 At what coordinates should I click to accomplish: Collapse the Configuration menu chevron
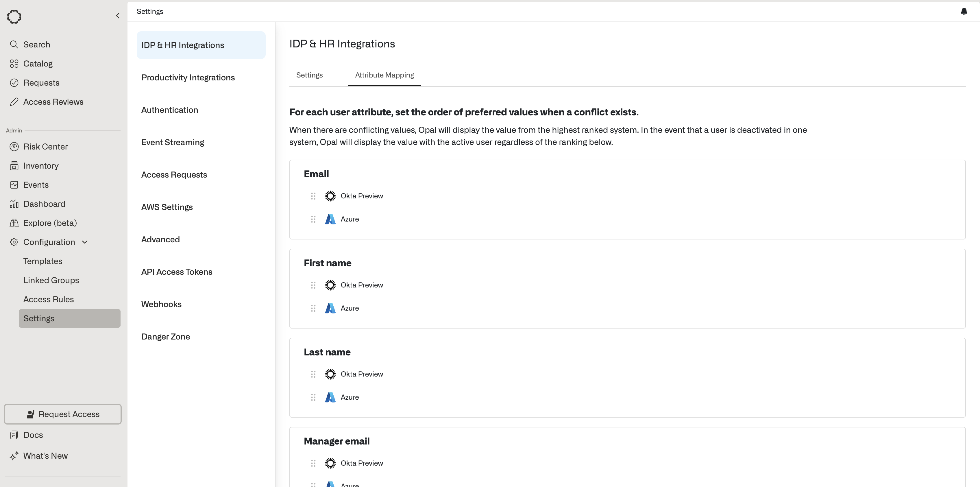[x=85, y=242]
